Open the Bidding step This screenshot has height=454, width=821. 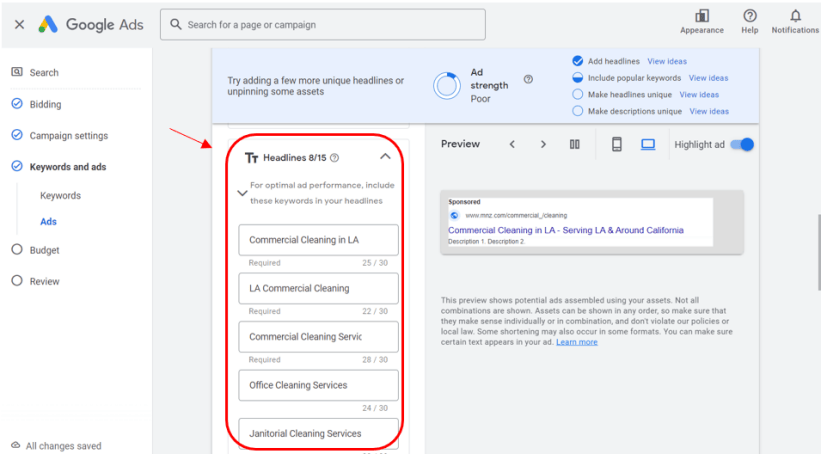tap(46, 104)
